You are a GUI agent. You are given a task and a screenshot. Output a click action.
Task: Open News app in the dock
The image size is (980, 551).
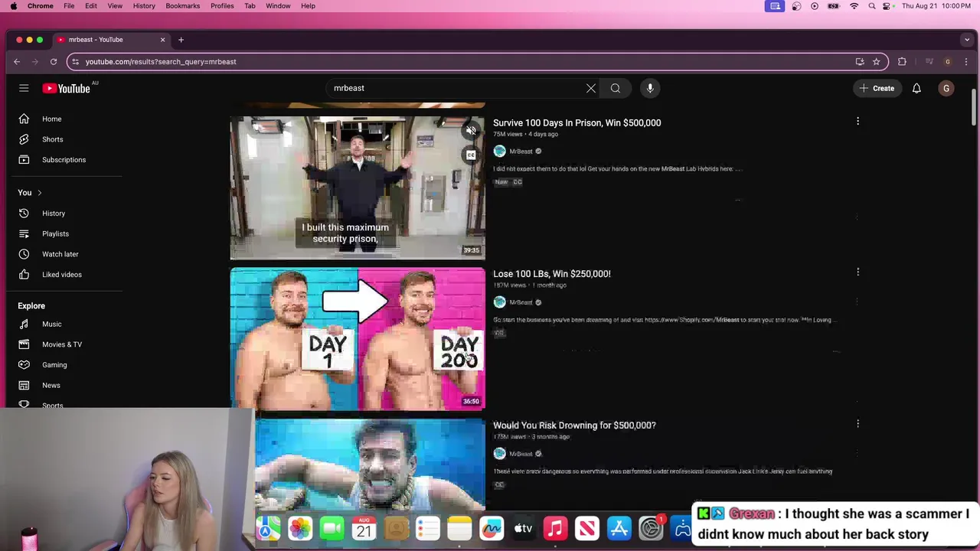[x=587, y=528]
